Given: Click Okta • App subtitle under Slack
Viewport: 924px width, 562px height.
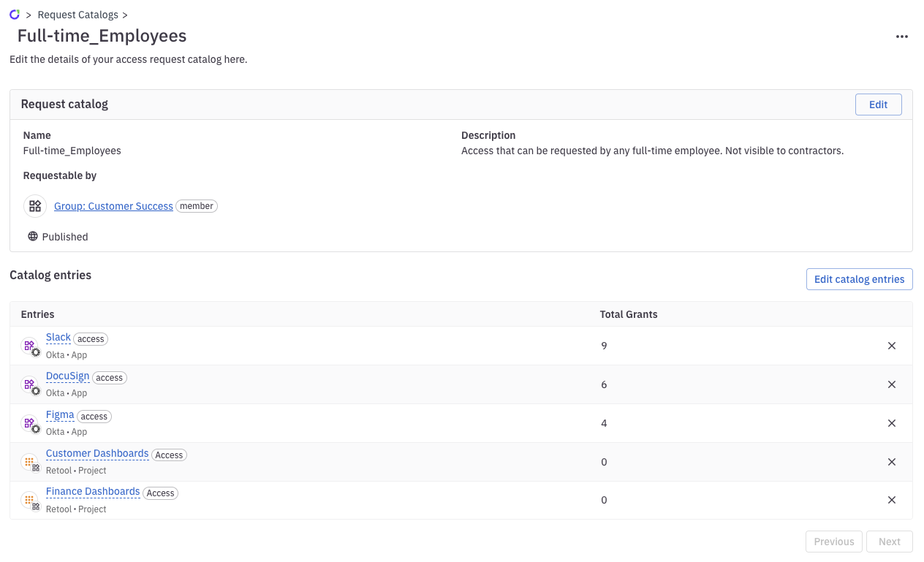Looking at the screenshot, I should [x=67, y=355].
